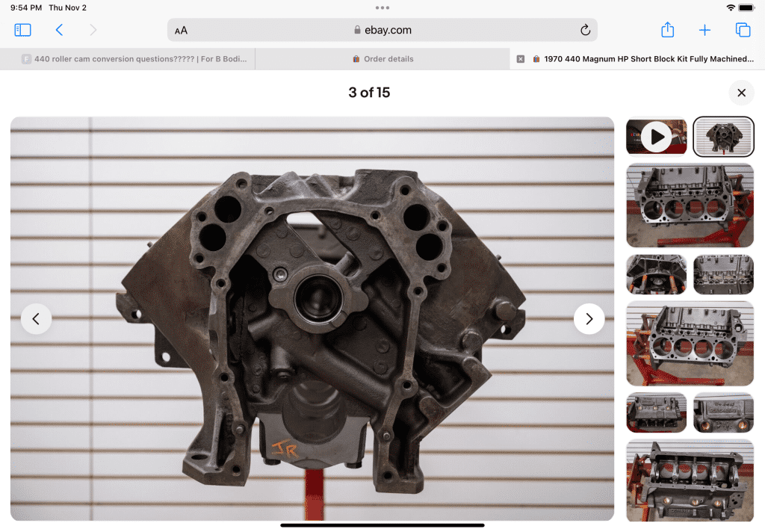
Task: Open the three-dot multitasking menu
Action: point(382,7)
